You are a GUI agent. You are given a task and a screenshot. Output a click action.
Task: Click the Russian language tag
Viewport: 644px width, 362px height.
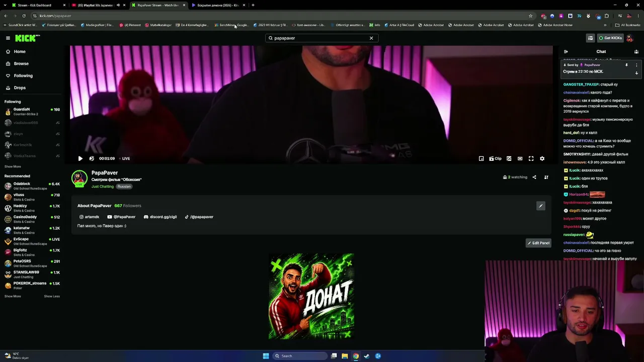point(124,187)
